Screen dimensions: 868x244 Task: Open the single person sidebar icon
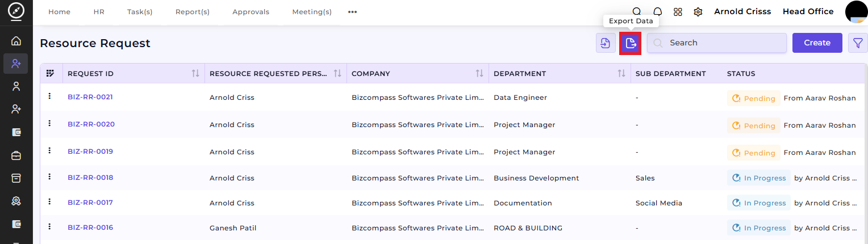coord(16,86)
